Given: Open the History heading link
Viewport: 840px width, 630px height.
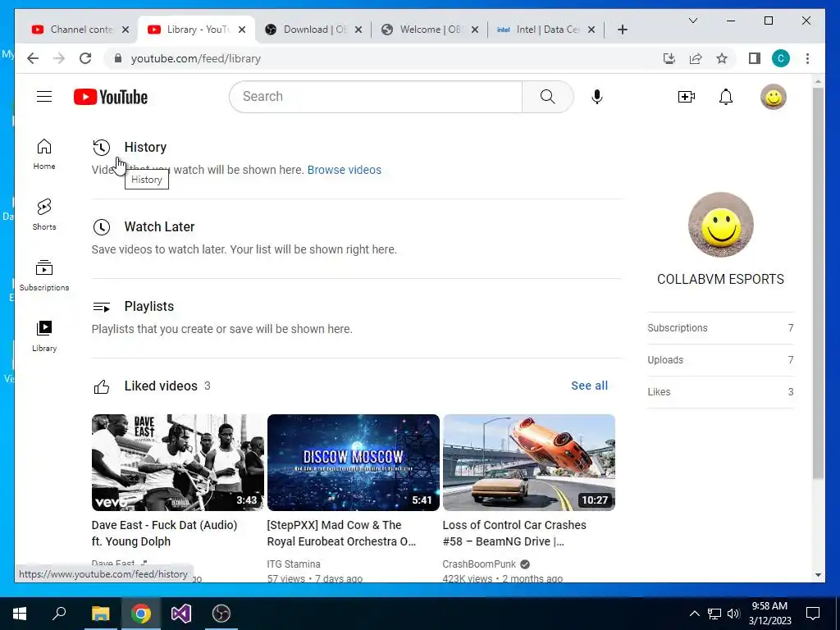Looking at the screenshot, I should click(x=145, y=148).
